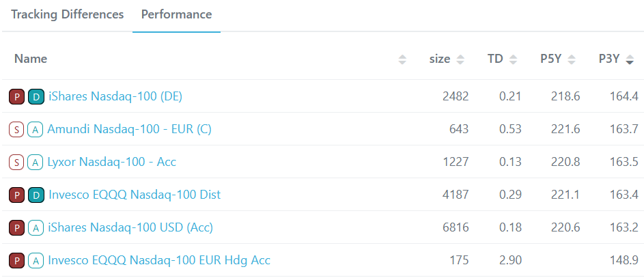Select the Performance tab
644x280 pixels.
[x=176, y=14]
